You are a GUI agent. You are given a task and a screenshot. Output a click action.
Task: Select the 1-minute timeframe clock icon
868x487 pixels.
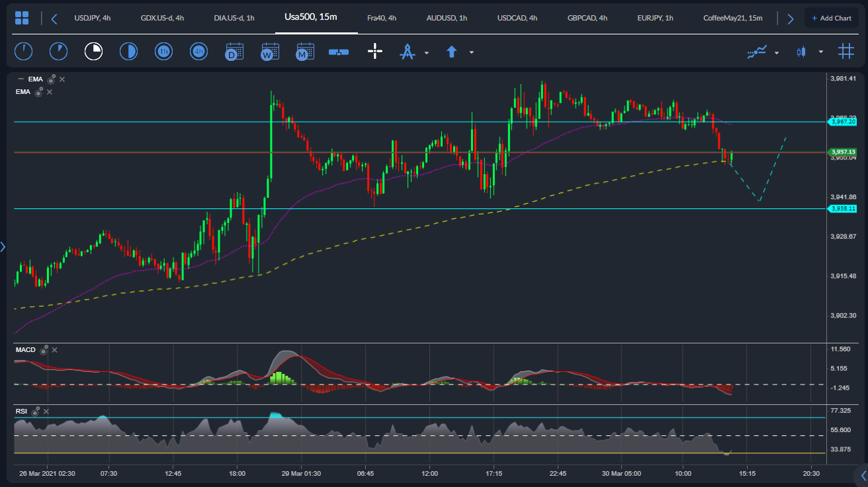point(23,51)
